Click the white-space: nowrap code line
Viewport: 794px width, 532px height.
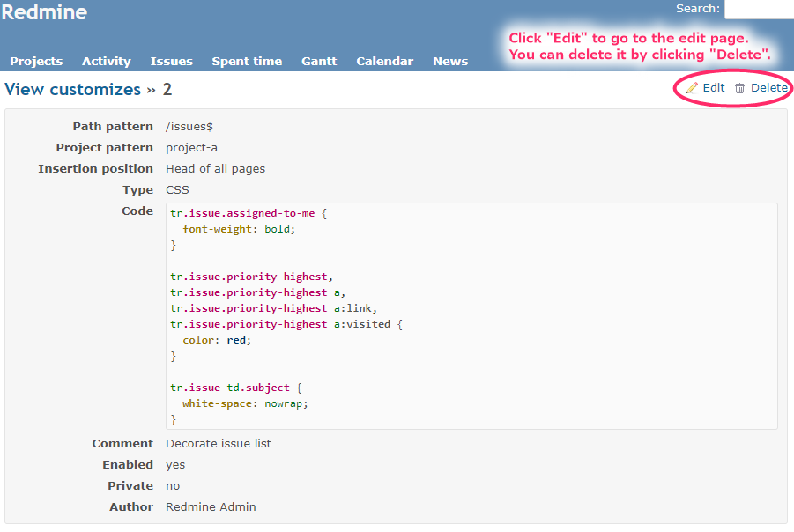[x=245, y=403]
